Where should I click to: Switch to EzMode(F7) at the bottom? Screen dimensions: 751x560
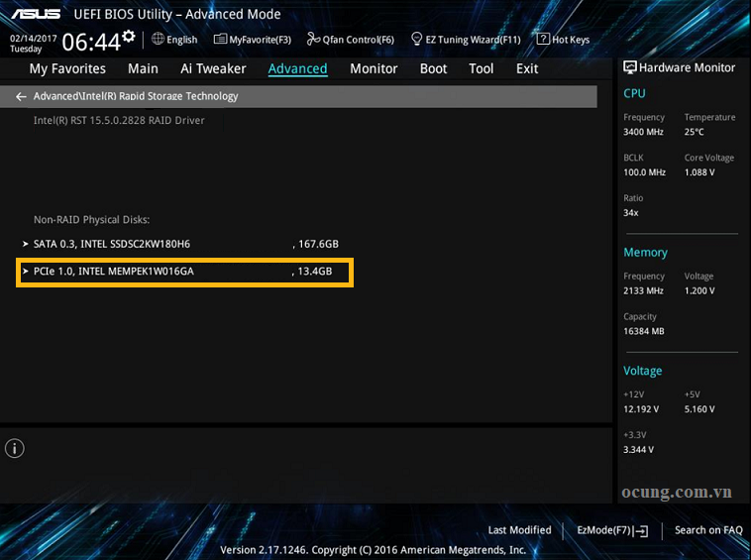(x=612, y=530)
